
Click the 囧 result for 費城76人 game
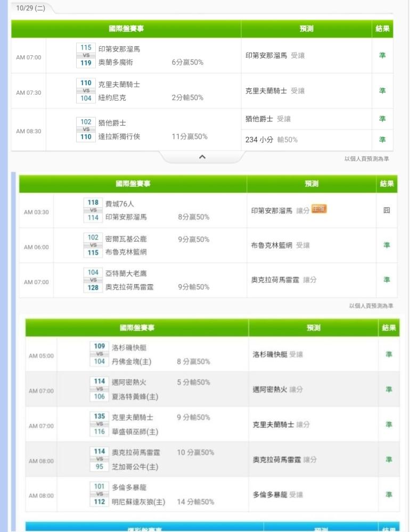tap(387, 210)
